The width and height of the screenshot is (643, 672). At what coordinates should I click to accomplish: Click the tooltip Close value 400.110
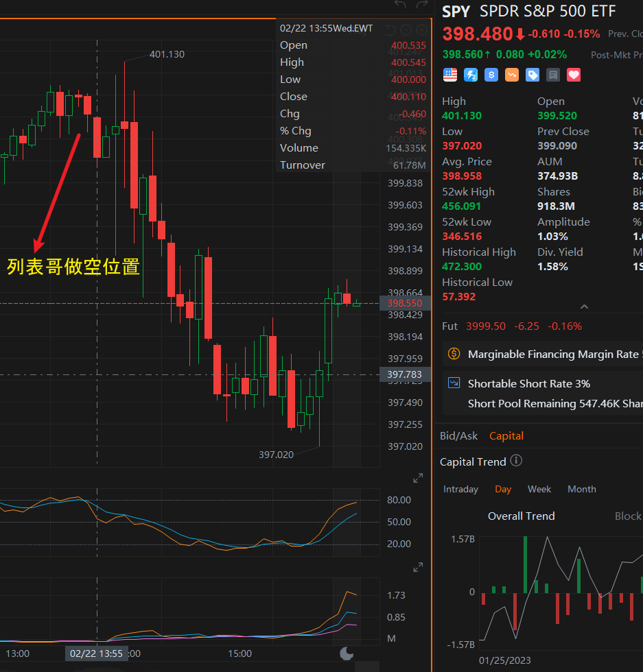[x=408, y=97]
